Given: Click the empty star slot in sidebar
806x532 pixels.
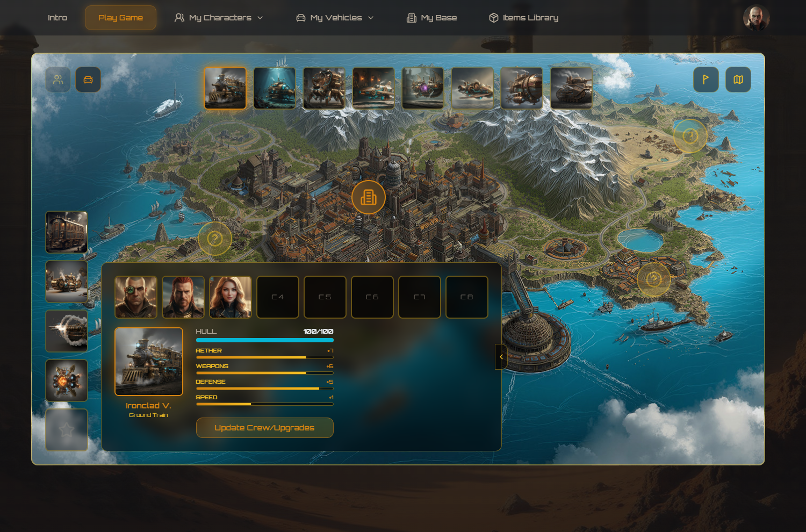Looking at the screenshot, I should point(67,429).
